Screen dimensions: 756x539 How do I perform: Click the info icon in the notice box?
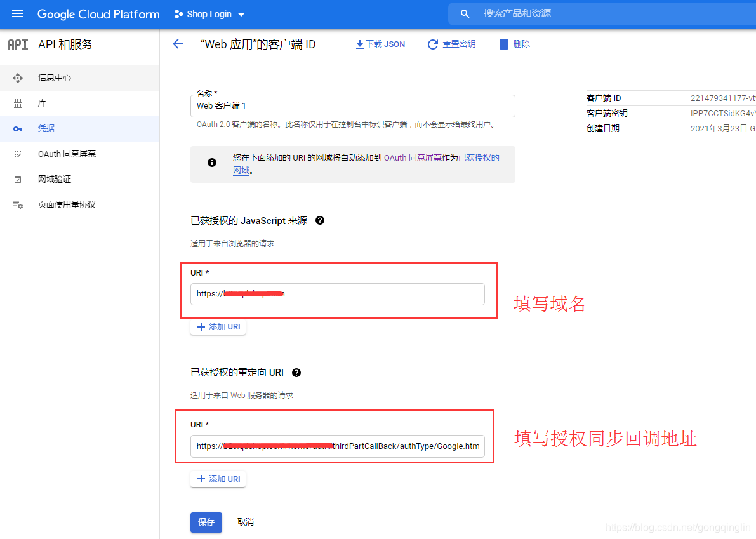211,163
